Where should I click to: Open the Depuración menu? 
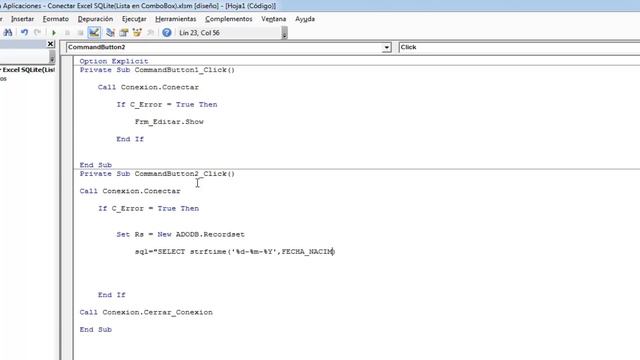point(95,19)
